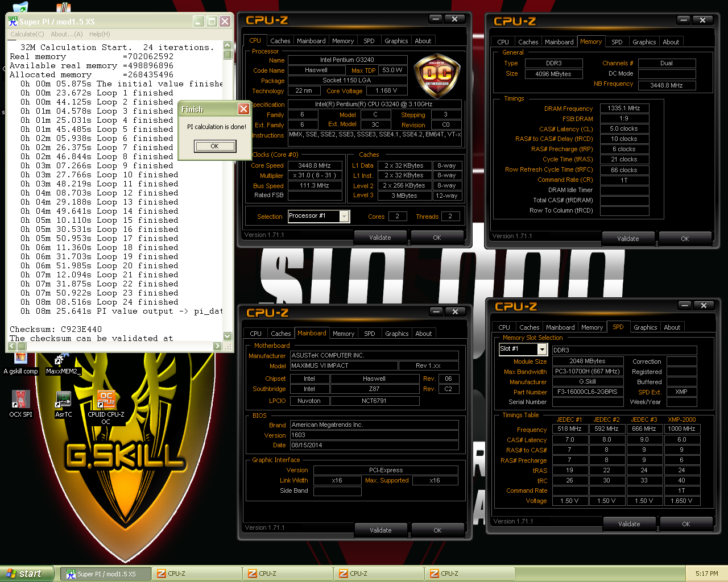Screen dimensions: 728x582
Task: Click Validate in the CPU-Z SPD window
Action: 629,524
